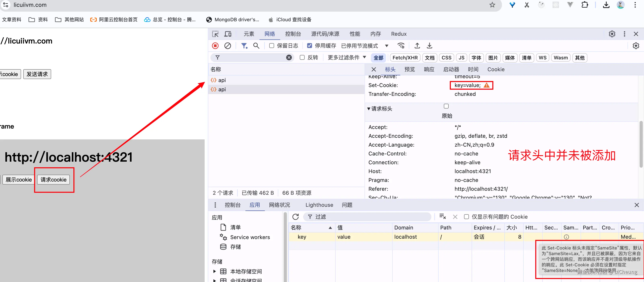
Task: Open the throttling mode dropdown arrow
Action: click(387, 46)
